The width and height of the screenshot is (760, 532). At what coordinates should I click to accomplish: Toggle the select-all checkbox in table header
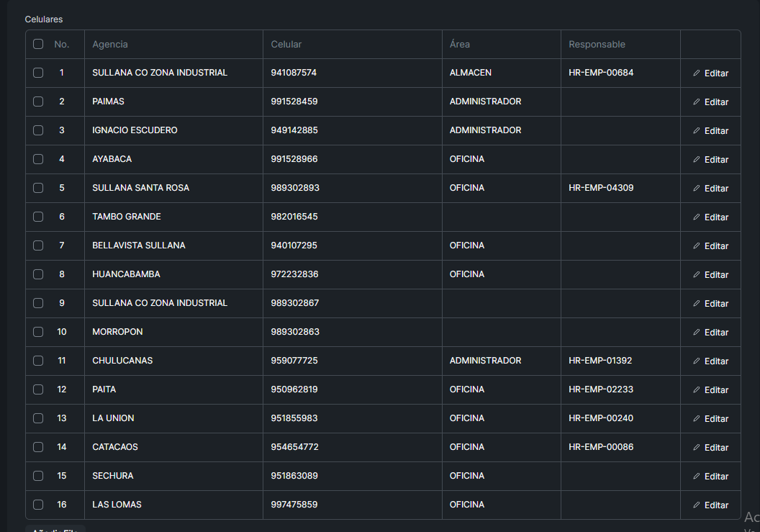pyautogui.click(x=38, y=44)
